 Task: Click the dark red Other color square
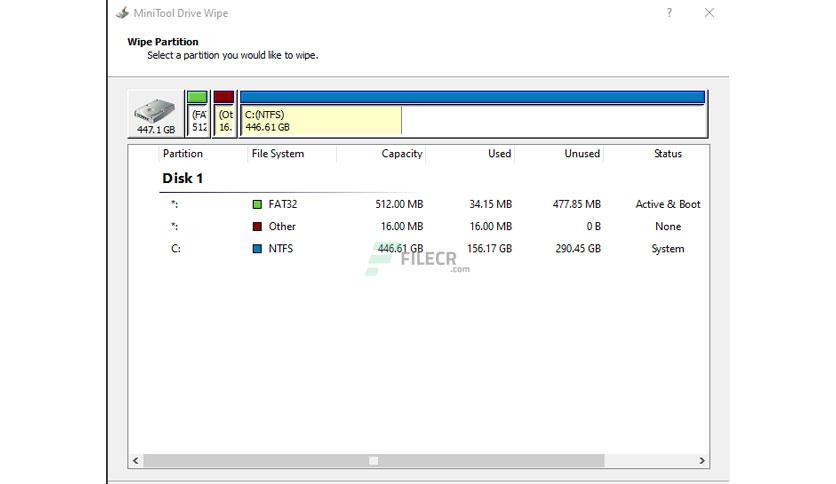pos(257,227)
